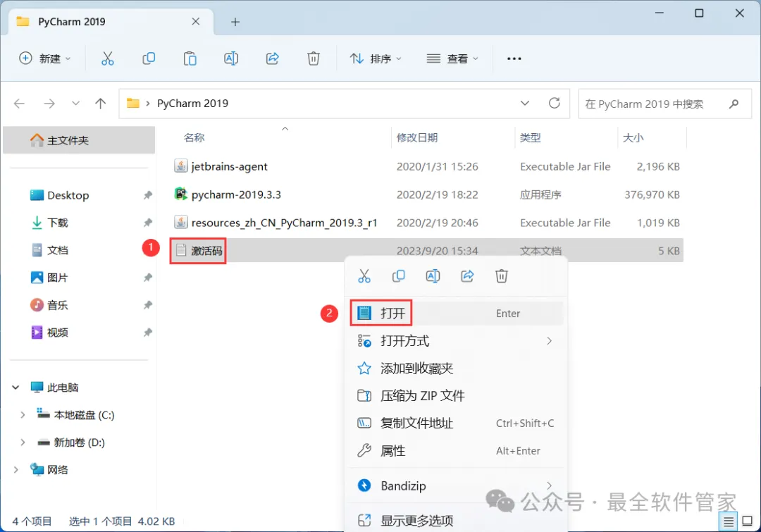Click the toolbar Paste icon
The image size is (761, 532).
(190, 58)
